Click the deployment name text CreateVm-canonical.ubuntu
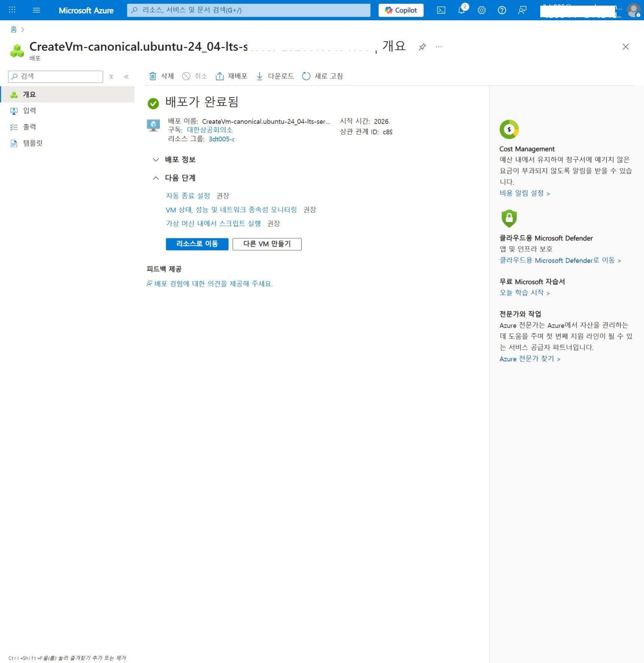Screen dimensions: 644x663 point(266,121)
